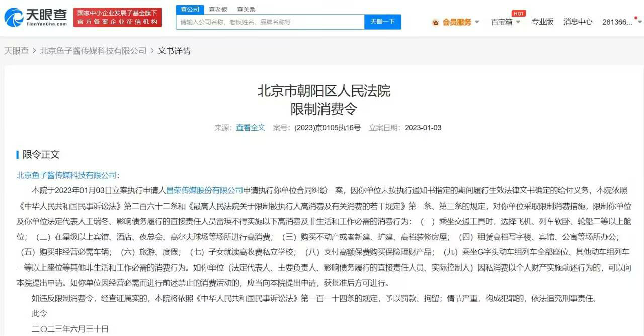Click the 天眼查 TianYanCha logo
644x336 pixels.
36,18
